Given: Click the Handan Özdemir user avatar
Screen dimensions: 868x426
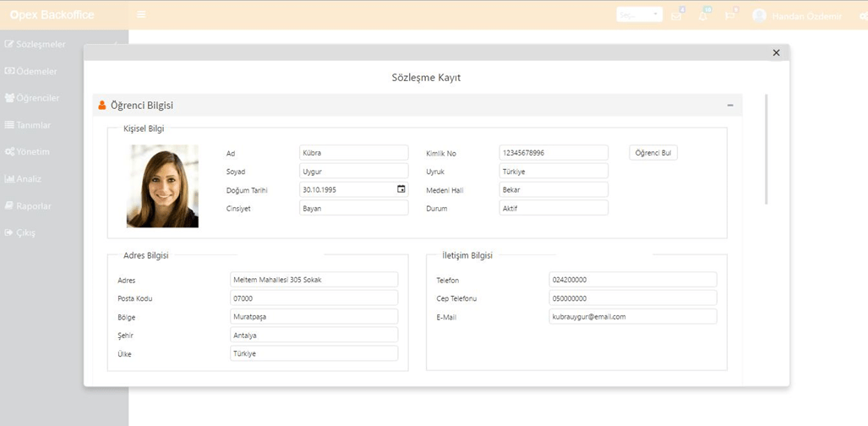Looking at the screenshot, I should [x=759, y=15].
